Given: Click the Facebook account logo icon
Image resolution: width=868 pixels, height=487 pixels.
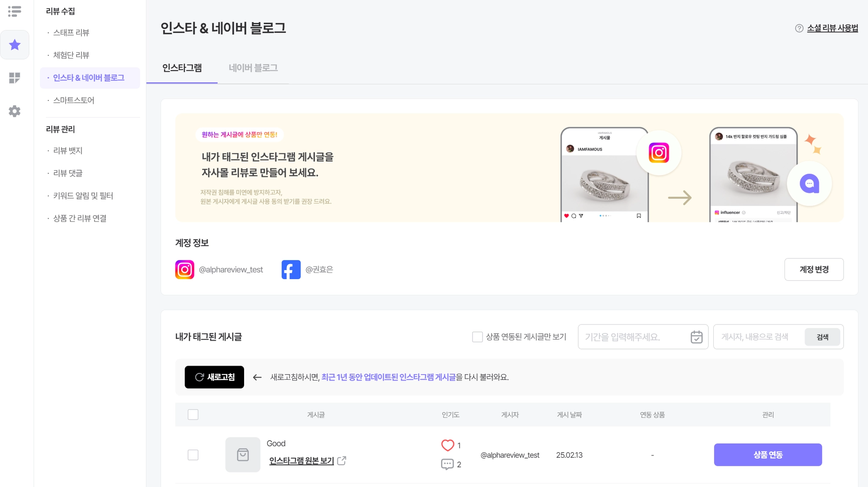Looking at the screenshot, I should 291,269.
